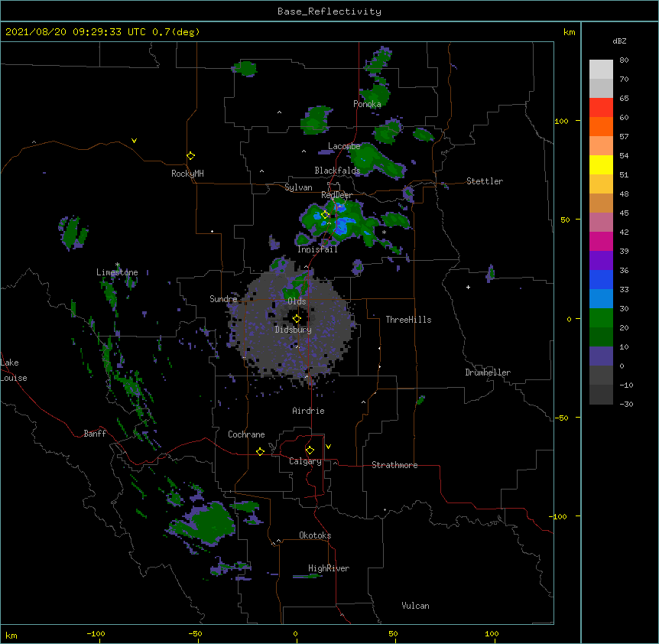
Task: Select the radar site diamond between Olds and Didsbury
Action: [297, 319]
